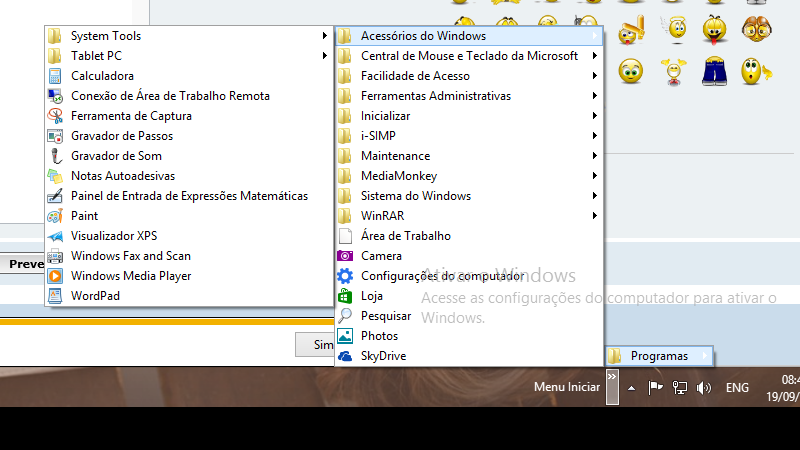800x450 pixels.
Task: Click the Action Center flag tray icon
Action: click(x=655, y=388)
